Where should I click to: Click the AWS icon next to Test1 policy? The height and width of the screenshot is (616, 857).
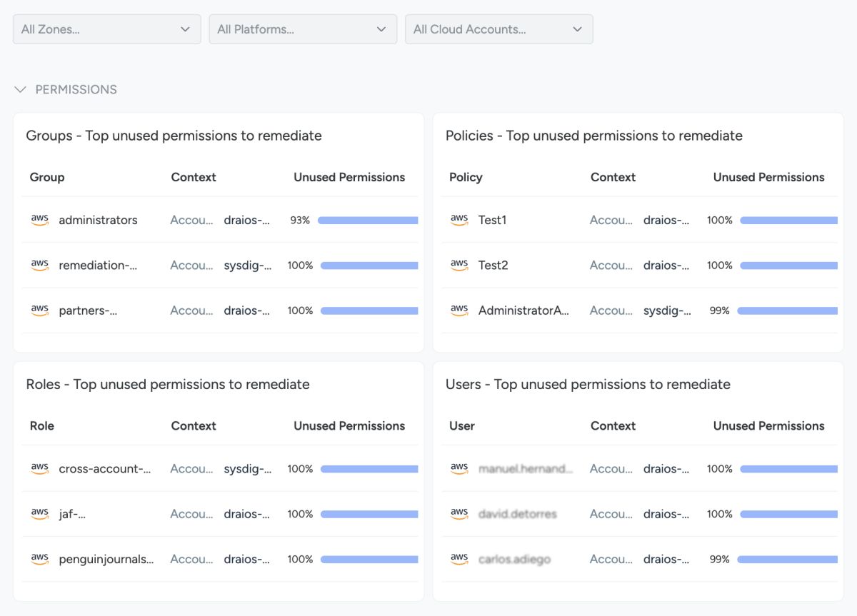coord(459,220)
